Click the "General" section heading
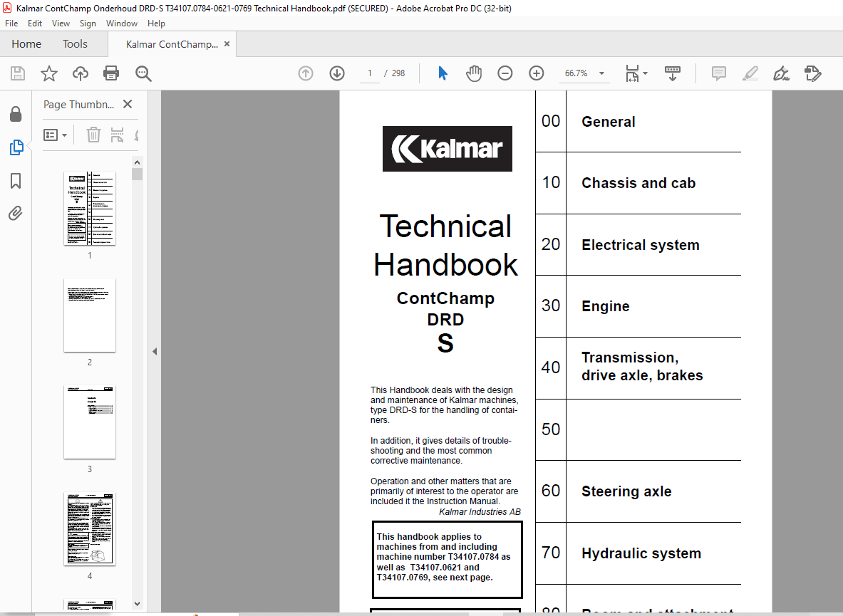 pos(608,122)
